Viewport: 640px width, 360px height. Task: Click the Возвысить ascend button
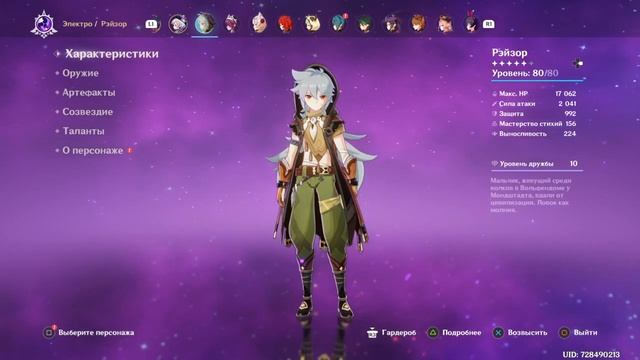click(527, 333)
